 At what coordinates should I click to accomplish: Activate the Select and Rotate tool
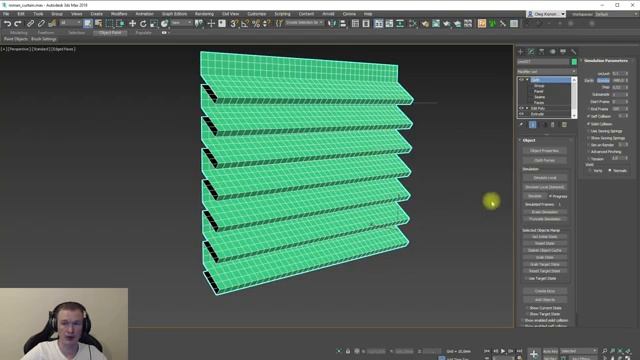coord(143,24)
